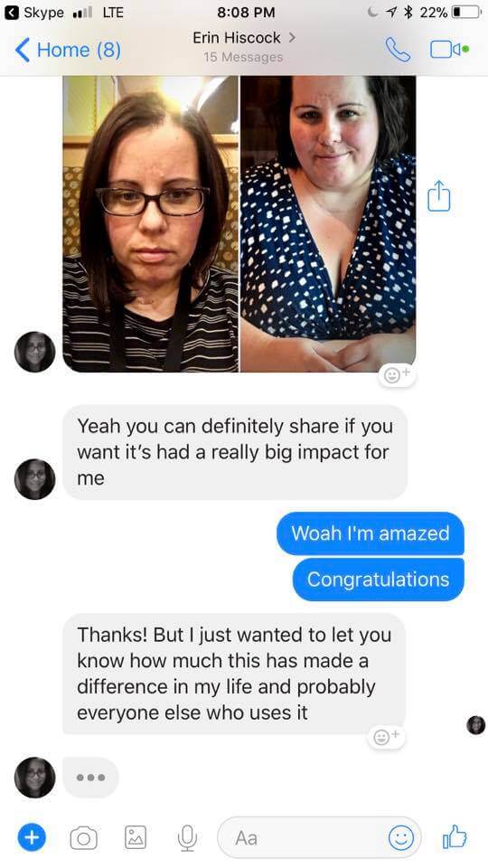Send a thumbs-up like

(455, 837)
